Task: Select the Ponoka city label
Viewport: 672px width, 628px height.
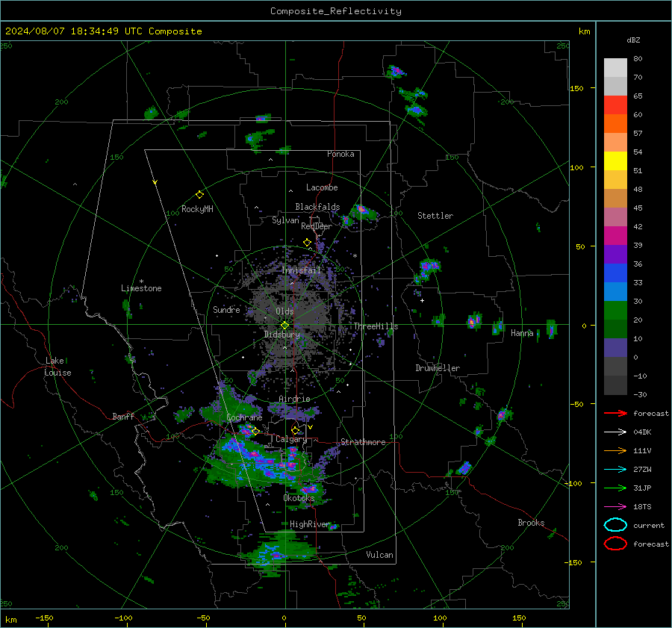Action: [x=340, y=154]
